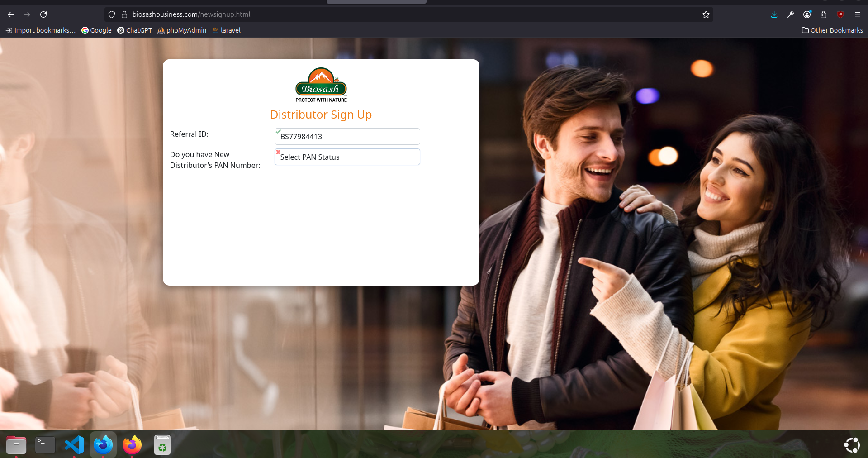The image size is (868, 458).
Task: Open the Terminal from the dock
Action: 45,445
